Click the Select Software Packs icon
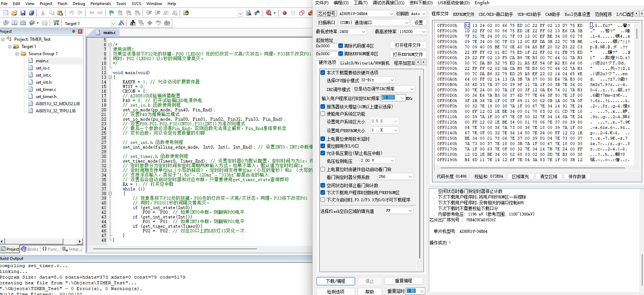 coord(158,23)
